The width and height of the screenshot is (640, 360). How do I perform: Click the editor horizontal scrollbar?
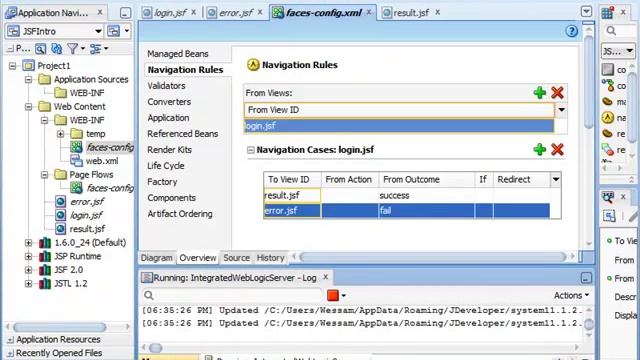click(433, 257)
